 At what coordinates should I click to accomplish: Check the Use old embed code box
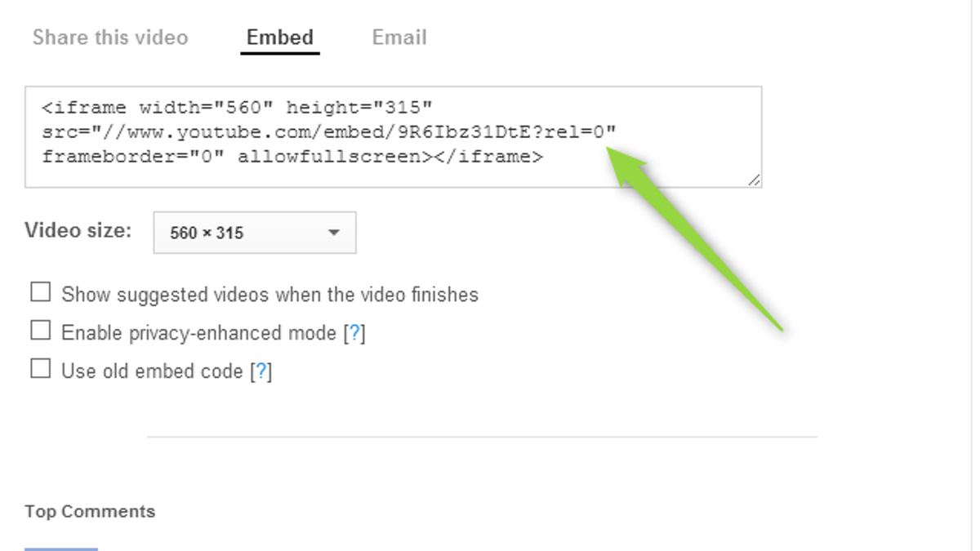click(x=40, y=369)
